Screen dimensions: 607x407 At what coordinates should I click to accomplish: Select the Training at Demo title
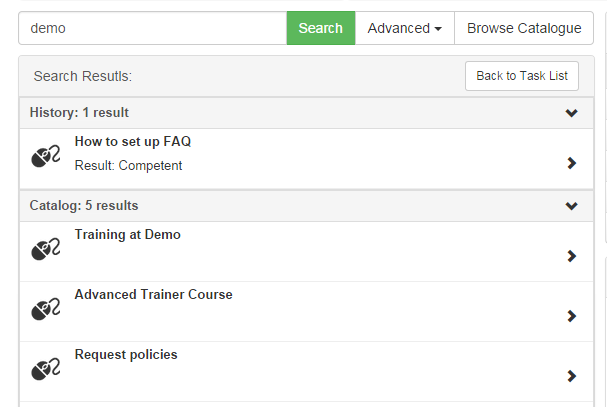point(127,234)
